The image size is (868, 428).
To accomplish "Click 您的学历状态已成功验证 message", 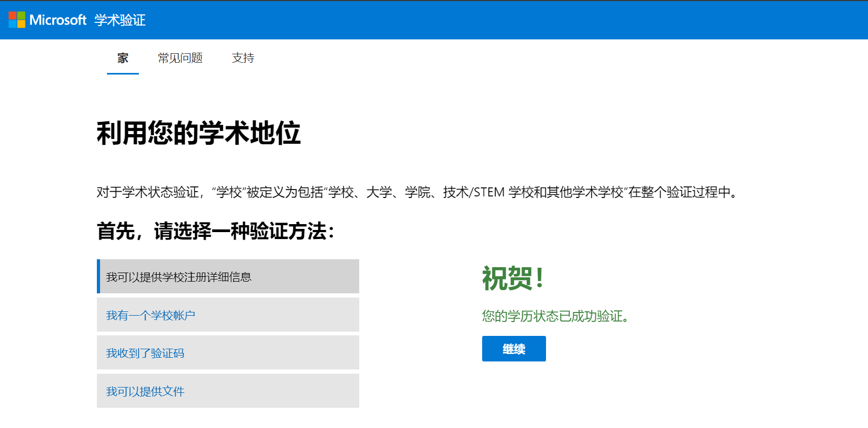I will pos(556,316).
